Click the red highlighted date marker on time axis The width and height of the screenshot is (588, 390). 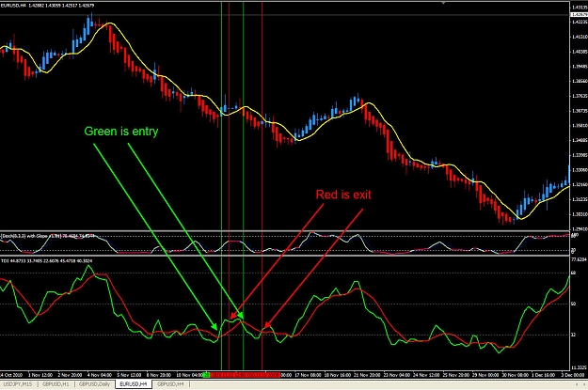246,375
